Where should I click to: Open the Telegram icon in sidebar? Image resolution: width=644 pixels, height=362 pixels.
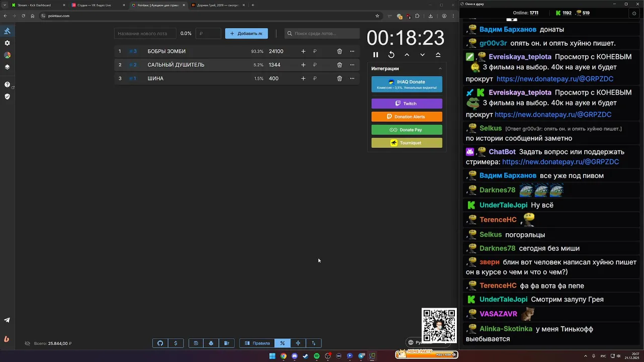[x=7, y=320]
